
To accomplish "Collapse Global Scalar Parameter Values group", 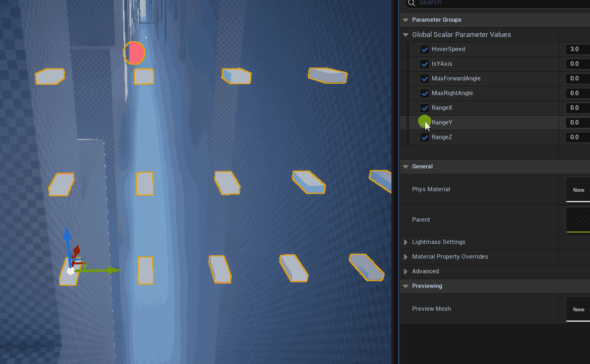I will coord(405,35).
